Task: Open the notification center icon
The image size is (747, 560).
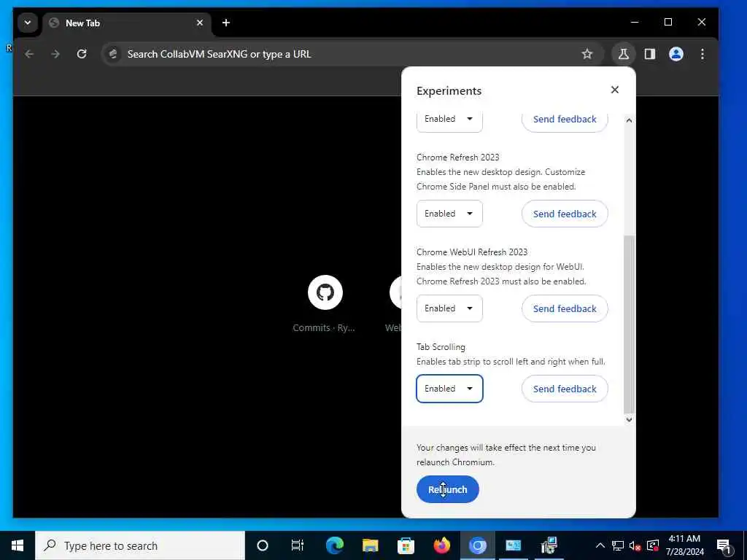Action: click(724, 545)
